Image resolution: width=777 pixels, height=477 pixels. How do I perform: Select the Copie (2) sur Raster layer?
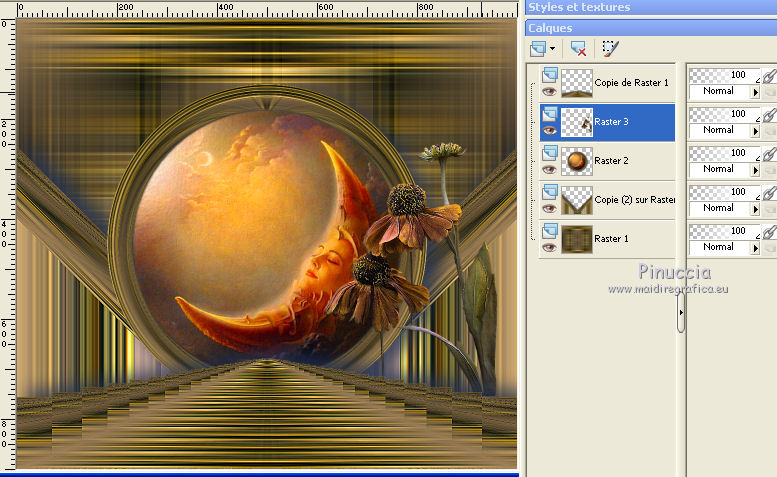coord(634,200)
